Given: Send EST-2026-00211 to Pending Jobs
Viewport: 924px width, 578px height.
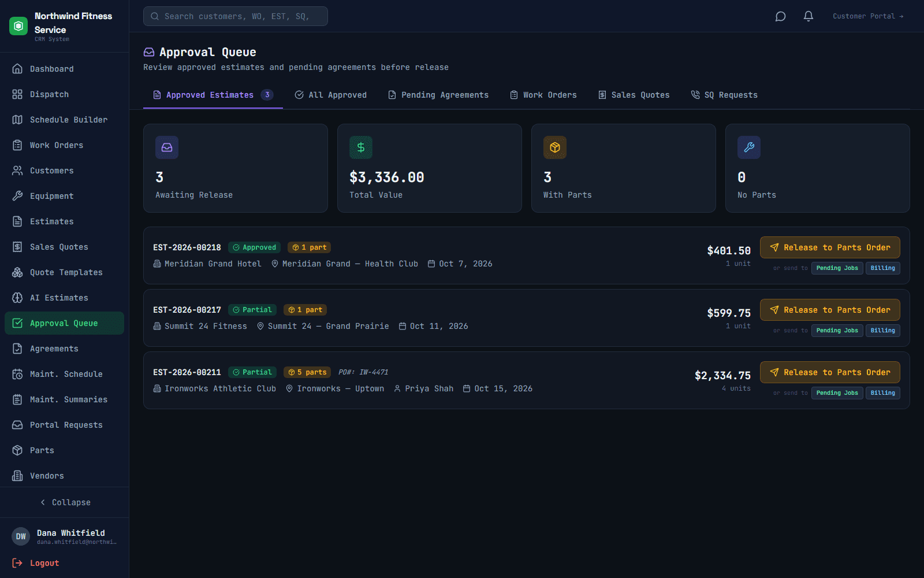Looking at the screenshot, I should pos(837,393).
